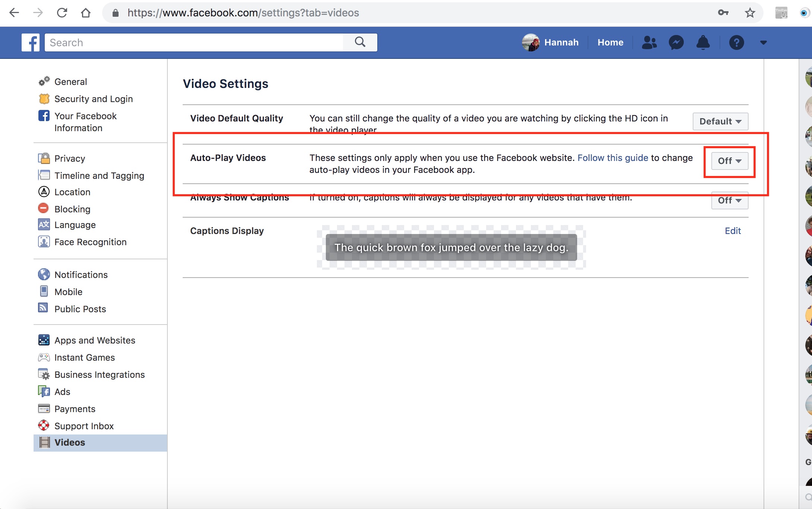Screen dimensions: 812x509
Task: Click the Instant Games controller icon
Action: [44, 357]
